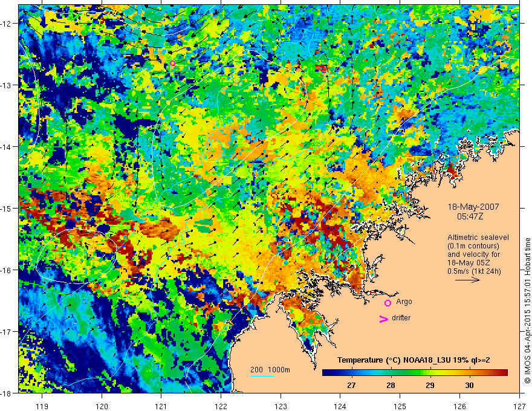Screen dimensions: 532x411
Task: Click the magenta drifter arrow symbol in legend
Action: coord(384,319)
